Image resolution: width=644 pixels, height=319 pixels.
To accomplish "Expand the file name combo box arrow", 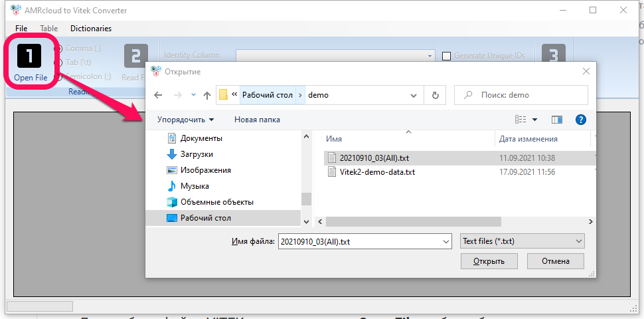I will [446, 242].
